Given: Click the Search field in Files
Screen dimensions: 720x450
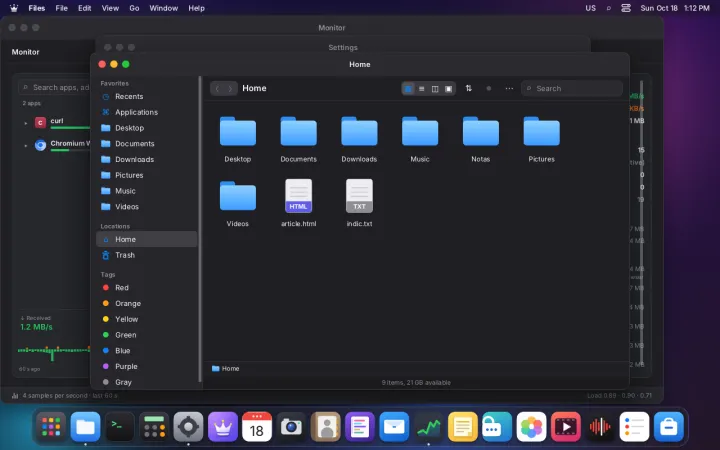Looking at the screenshot, I should 572,89.
